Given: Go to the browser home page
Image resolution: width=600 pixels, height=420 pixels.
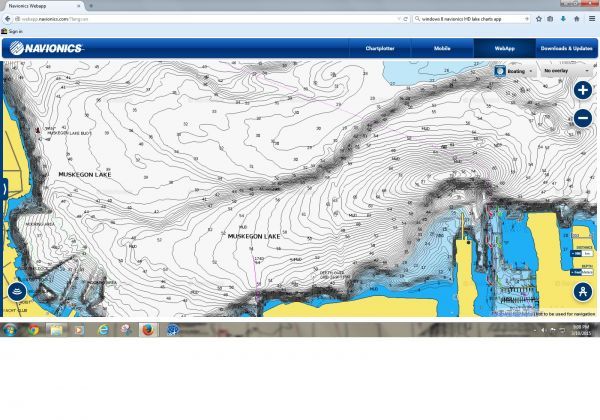Looking at the screenshot, I should pyautogui.click(x=576, y=18).
